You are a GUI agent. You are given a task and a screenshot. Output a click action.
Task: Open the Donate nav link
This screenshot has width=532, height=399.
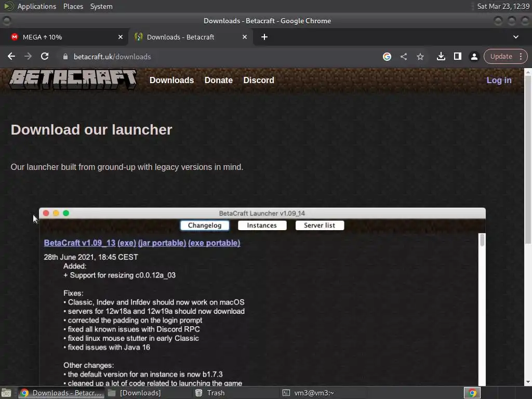tap(219, 80)
